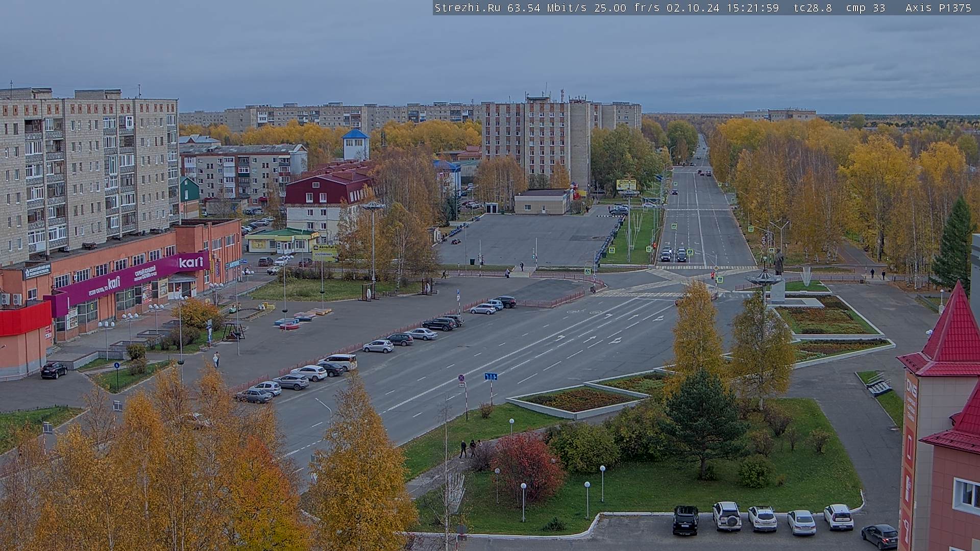Select the "63.54 Mbit/s" bitrate value

[x=546, y=8]
